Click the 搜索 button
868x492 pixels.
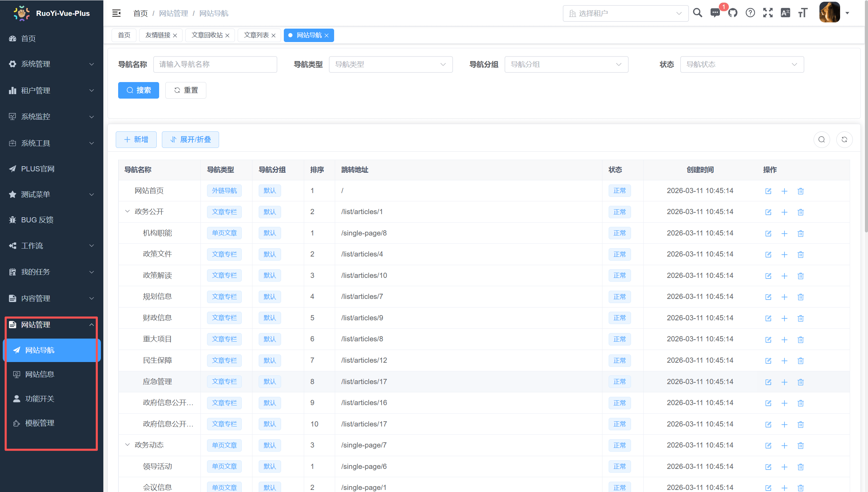tap(138, 90)
